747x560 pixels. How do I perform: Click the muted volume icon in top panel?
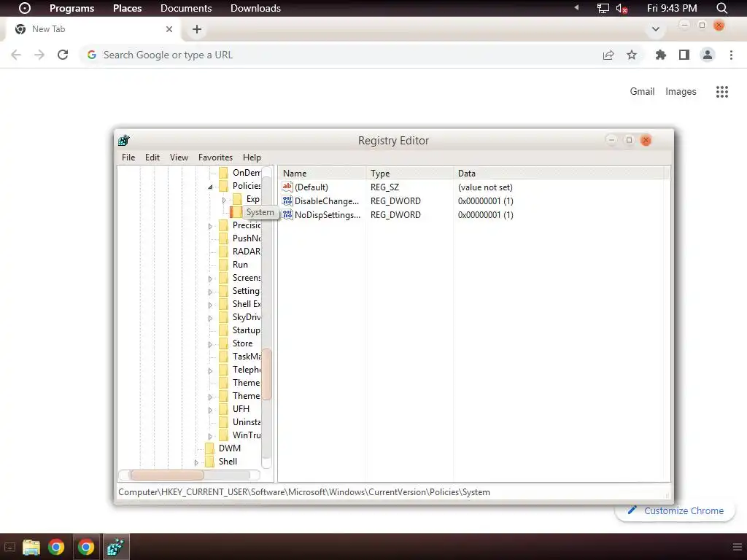622,8
